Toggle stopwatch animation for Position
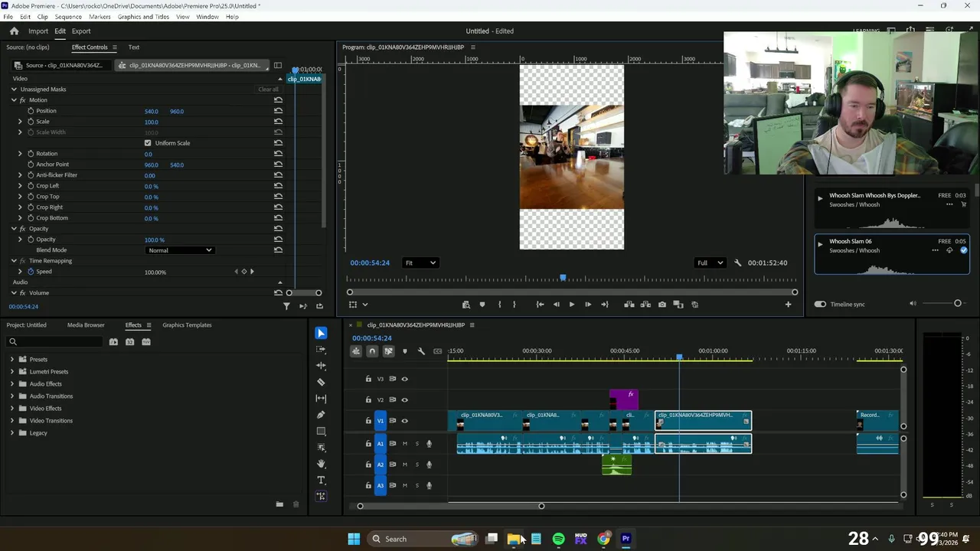Image resolution: width=980 pixels, height=551 pixels. pos(31,111)
